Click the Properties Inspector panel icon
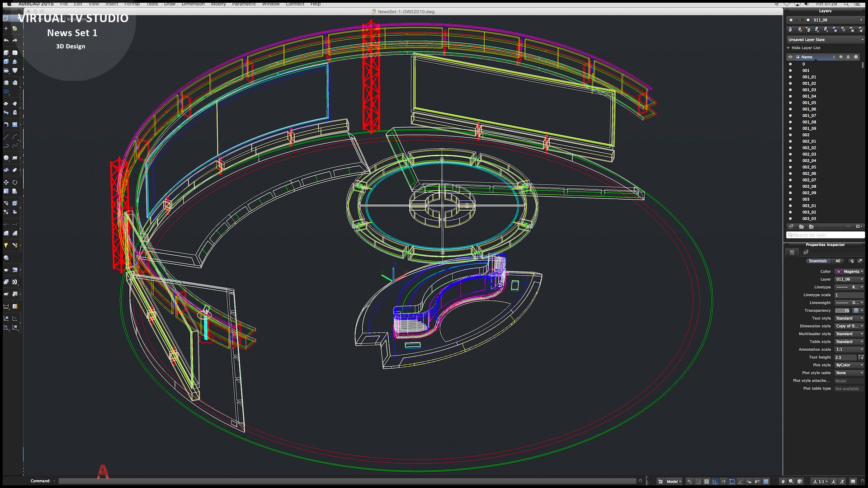868x488 pixels. [792, 252]
